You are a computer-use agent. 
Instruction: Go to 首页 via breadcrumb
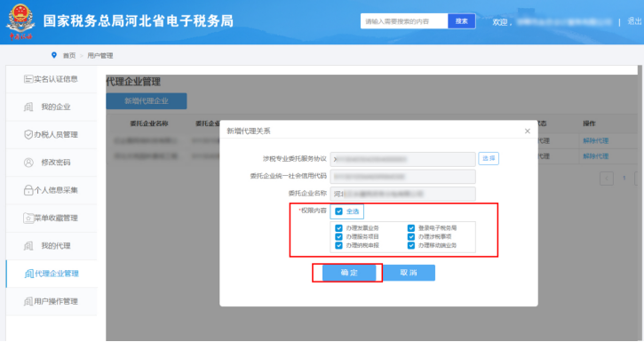(69, 55)
